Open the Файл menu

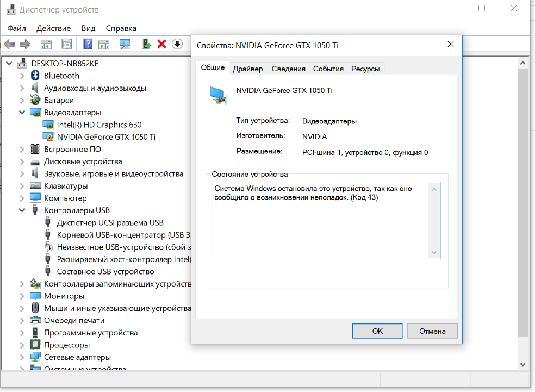click(16, 28)
